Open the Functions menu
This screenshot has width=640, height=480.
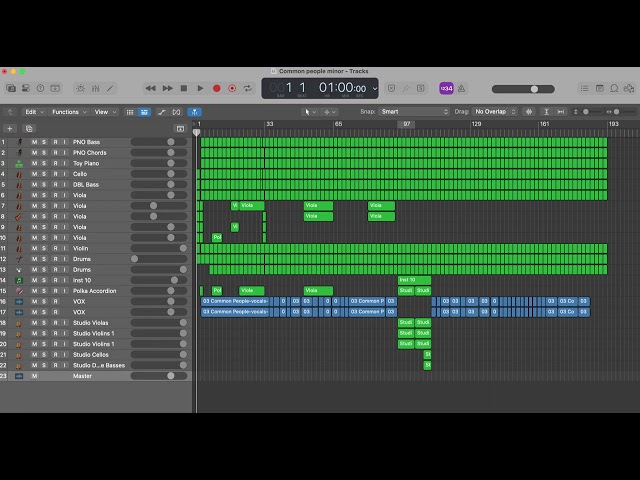pyautogui.click(x=69, y=112)
